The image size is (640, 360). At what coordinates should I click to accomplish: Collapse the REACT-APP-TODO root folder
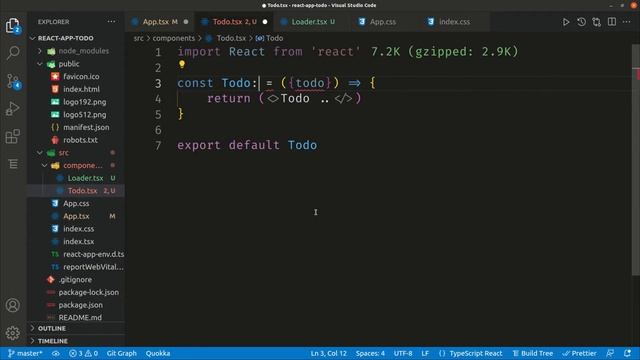tap(65, 38)
